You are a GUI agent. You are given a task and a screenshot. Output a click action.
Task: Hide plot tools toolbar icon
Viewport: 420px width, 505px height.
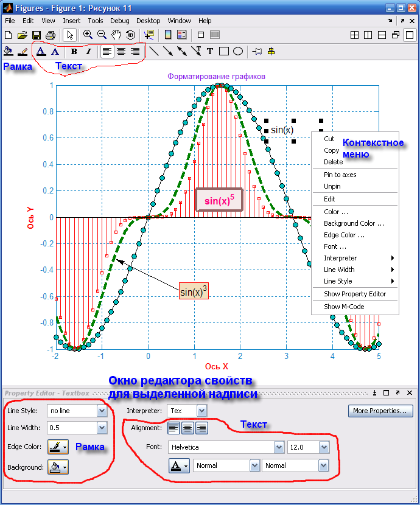tap(201, 35)
